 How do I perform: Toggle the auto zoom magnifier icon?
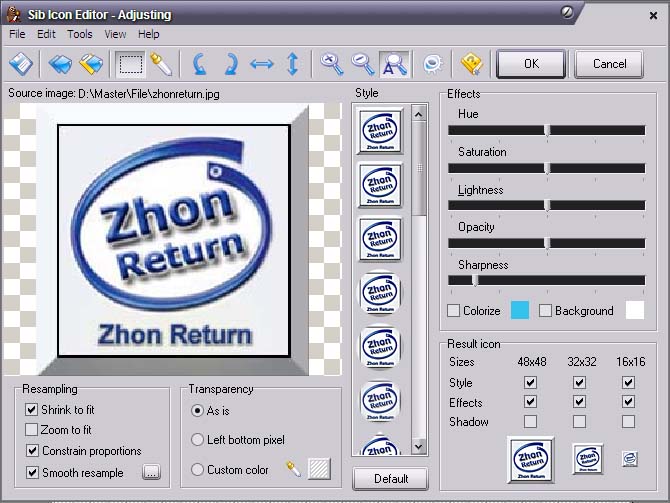pyautogui.click(x=394, y=65)
